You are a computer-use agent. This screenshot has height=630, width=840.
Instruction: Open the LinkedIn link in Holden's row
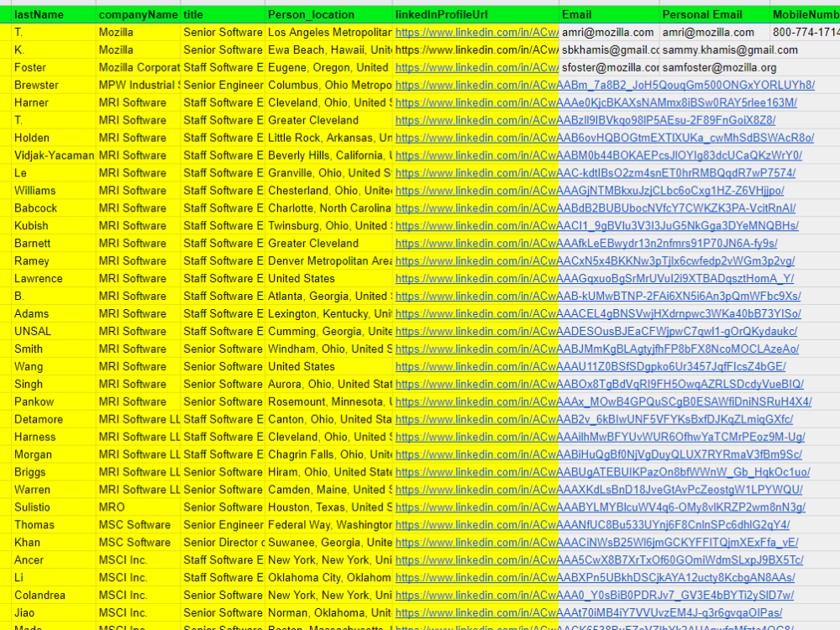click(x=604, y=139)
